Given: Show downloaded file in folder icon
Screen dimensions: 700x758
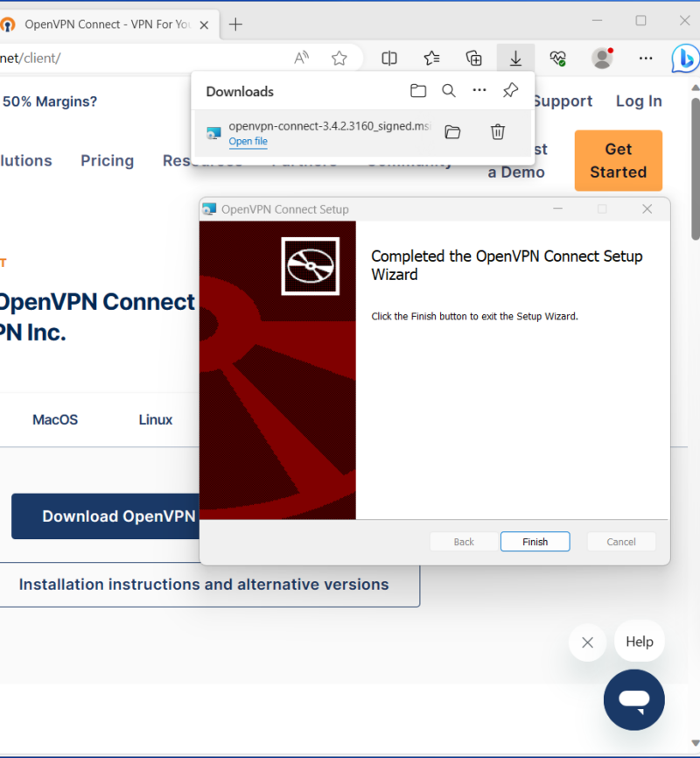Looking at the screenshot, I should [x=452, y=132].
